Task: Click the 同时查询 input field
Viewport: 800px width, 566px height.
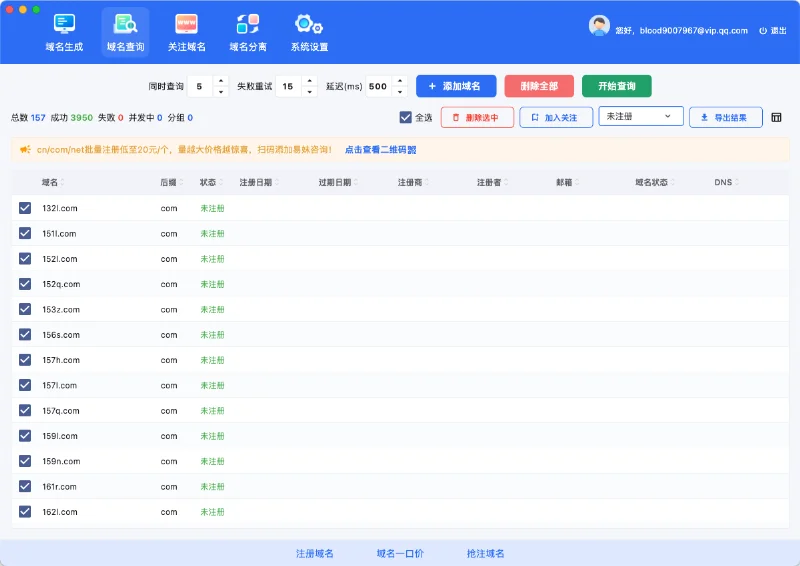Action: pyautogui.click(x=200, y=86)
